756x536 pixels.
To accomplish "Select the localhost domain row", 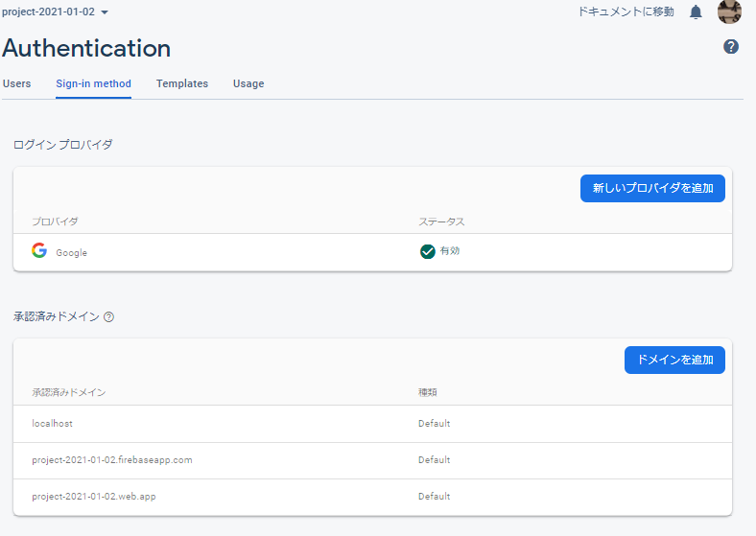I will tap(372, 424).
